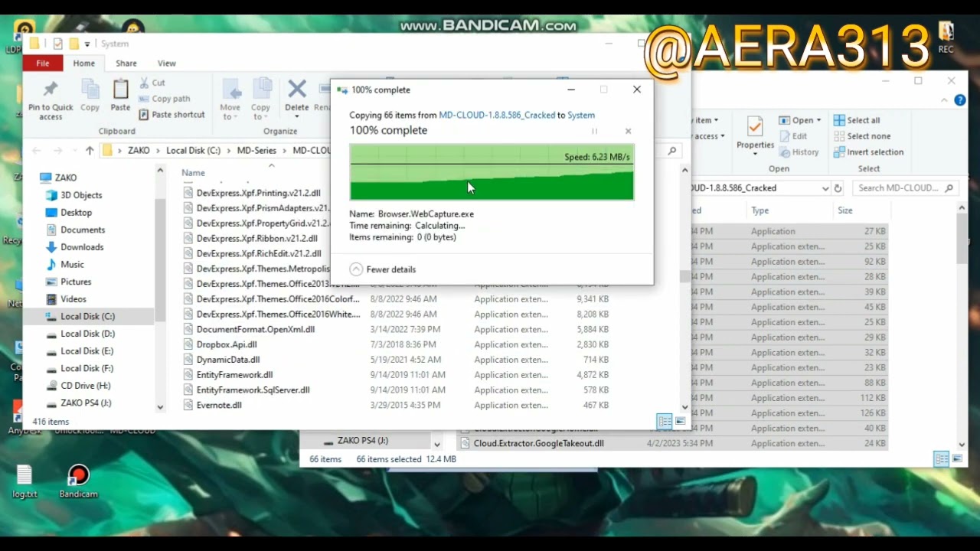Image resolution: width=980 pixels, height=551 pixels.
Task: Pause the copy operation
Action: coord(594,131)
